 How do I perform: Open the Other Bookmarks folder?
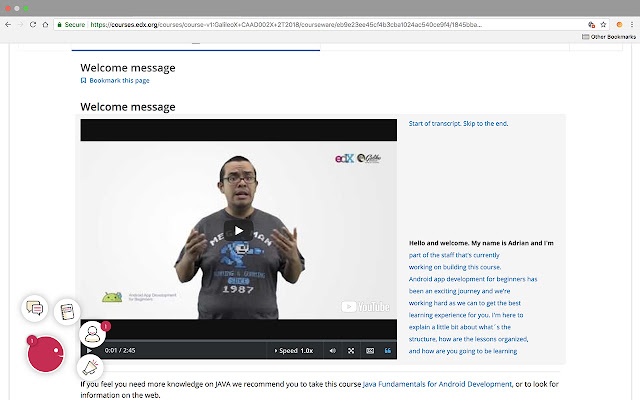(x=609, y=37)
